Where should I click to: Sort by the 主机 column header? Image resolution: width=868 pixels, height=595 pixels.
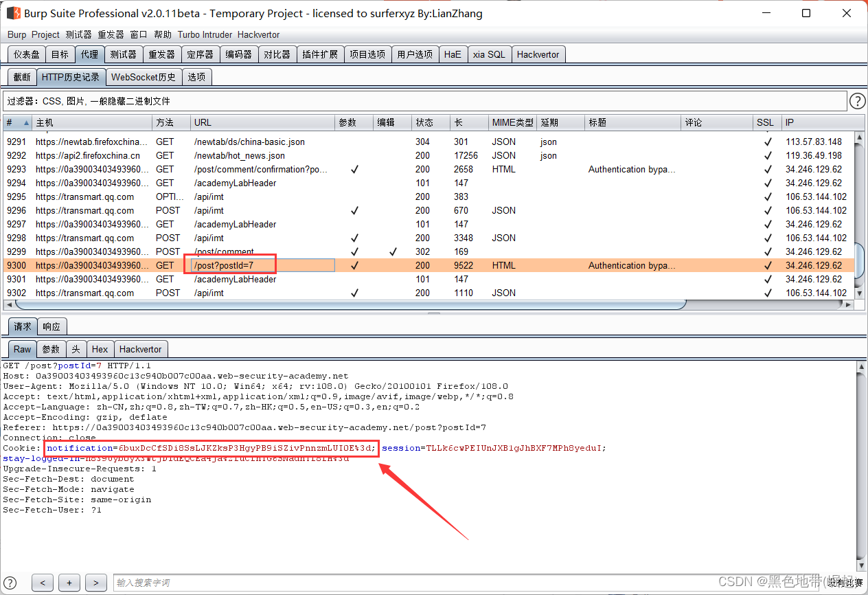[92, 122]
